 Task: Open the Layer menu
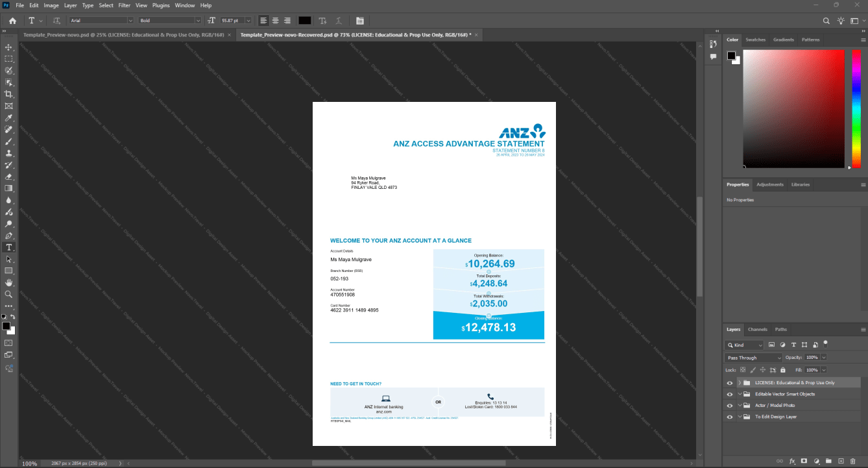[x=70, y=5]
